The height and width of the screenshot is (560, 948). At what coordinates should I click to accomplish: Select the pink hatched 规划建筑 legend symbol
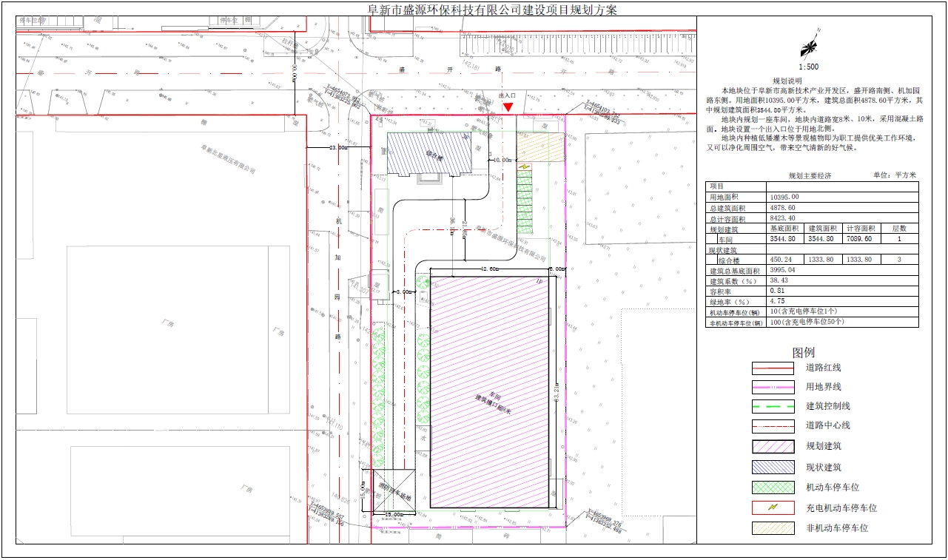[773, 446]
